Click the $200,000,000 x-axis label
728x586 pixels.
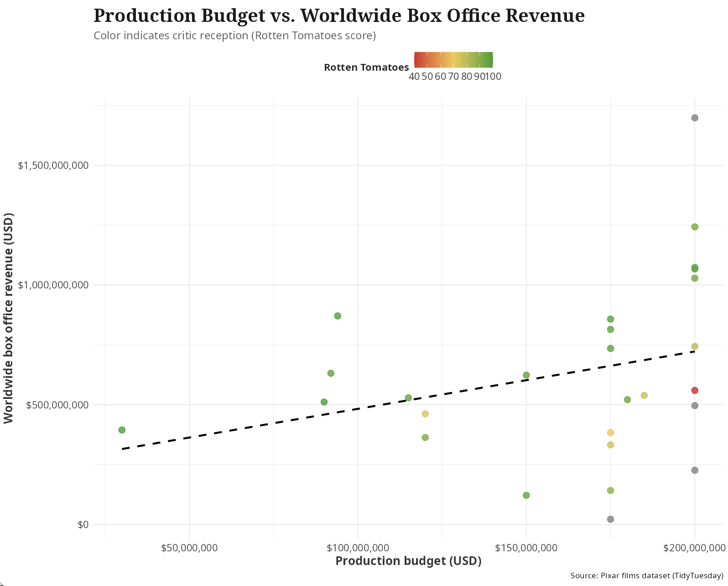pyautogui.click(x=694, y=547)
